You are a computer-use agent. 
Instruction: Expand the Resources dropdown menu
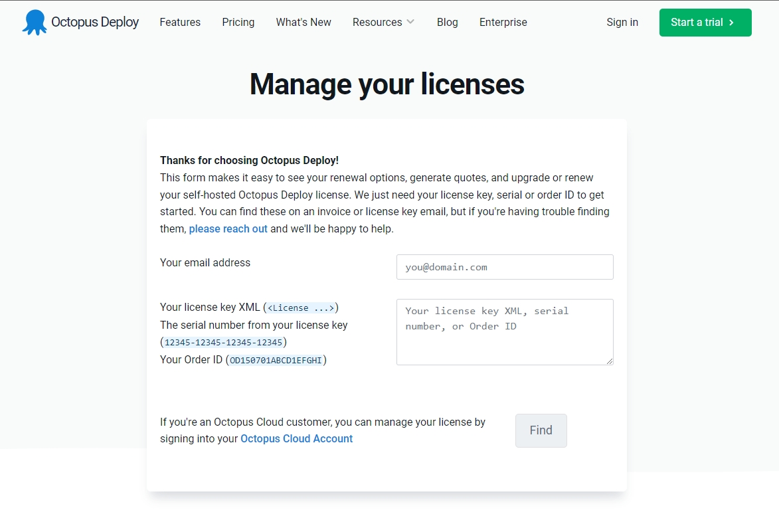(383, 23)
